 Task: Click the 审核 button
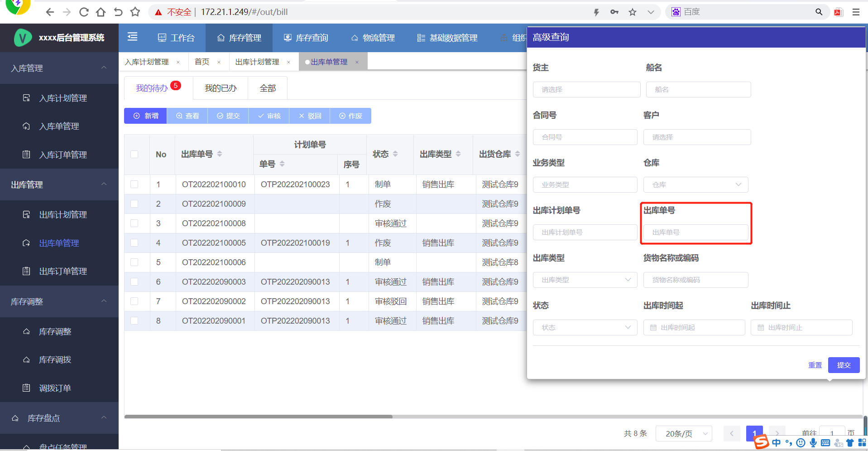coord(269,116)
